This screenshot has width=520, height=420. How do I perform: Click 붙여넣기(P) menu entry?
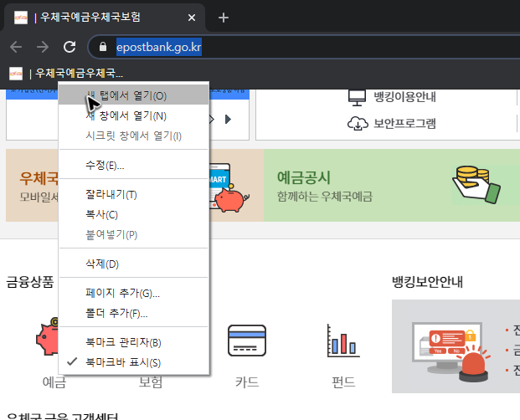[134, 234]
